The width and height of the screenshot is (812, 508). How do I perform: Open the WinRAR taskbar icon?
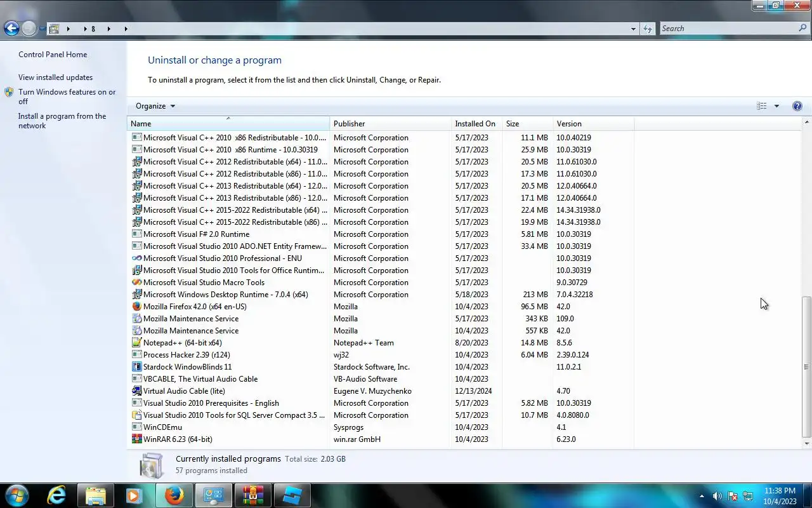[252, 495]
